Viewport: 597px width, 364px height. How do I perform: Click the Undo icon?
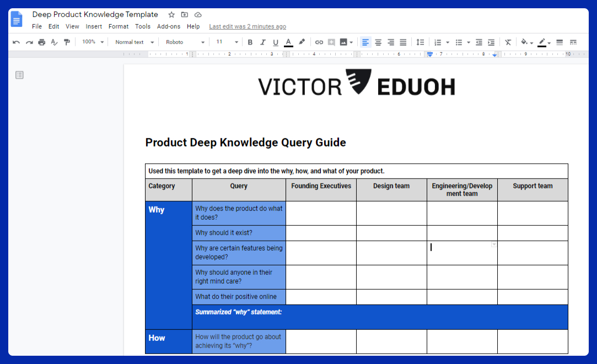tap(16, 42)
